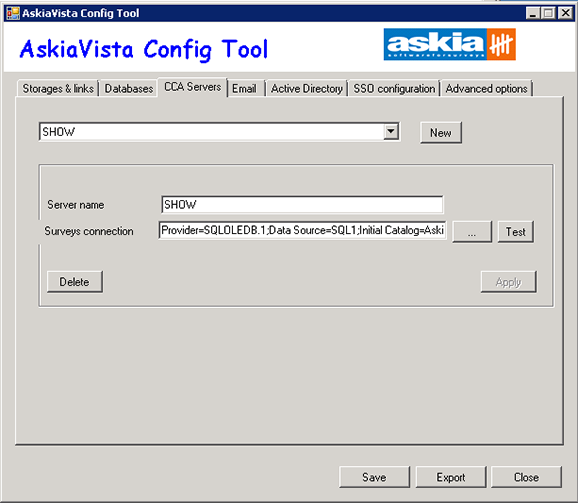Click the AskiaVista app icon in title bar
578x503 pixels.
(x=13, y=13)
